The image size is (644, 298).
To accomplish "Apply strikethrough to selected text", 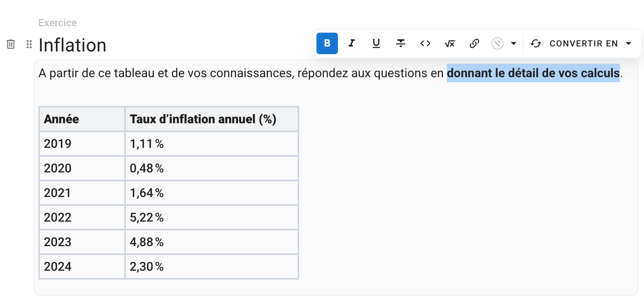I will [x=400, y=43].
